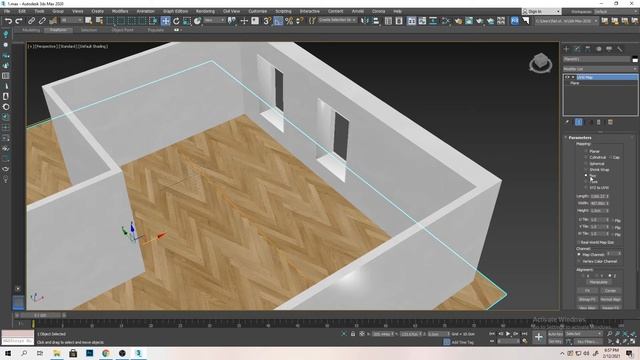Open the Display tab in command panel
This screenshot has height=360, width=640.
(609, 49)
